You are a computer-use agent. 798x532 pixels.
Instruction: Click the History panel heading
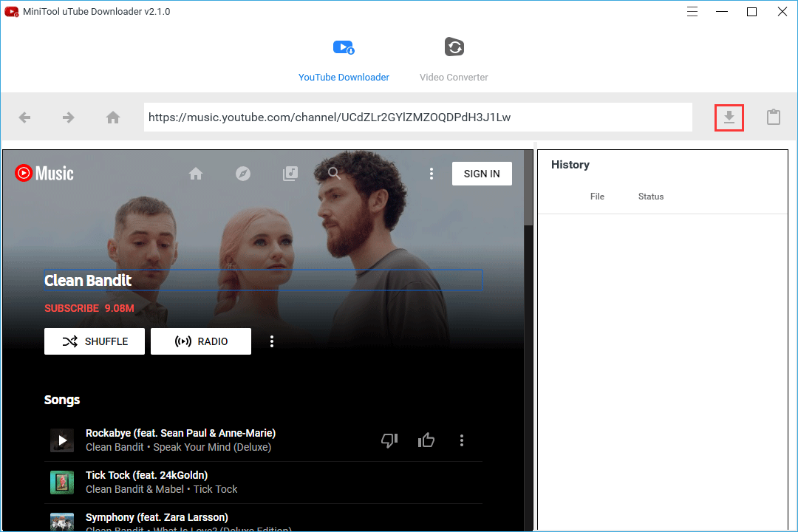coord(570,165)
